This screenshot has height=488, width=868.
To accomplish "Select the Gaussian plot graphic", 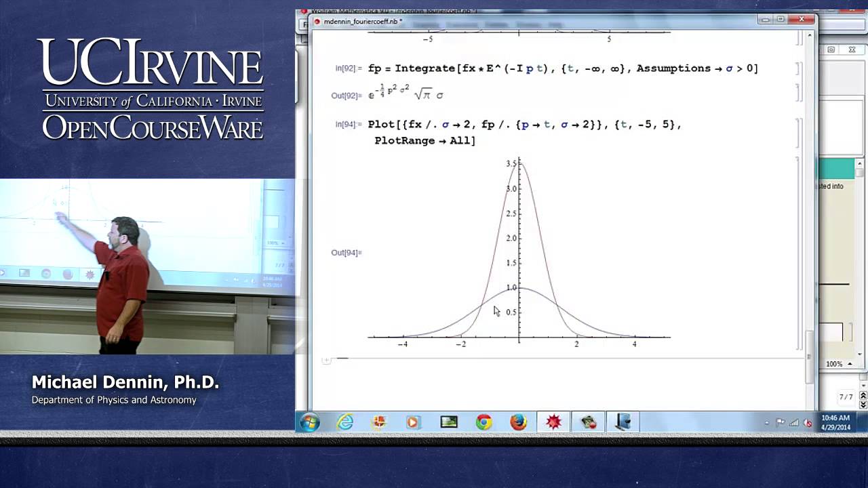I will pos(519,252).
